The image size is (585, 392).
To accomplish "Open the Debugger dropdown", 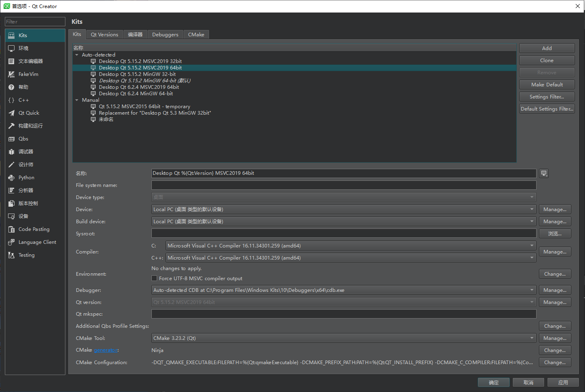I will [344, 290].
